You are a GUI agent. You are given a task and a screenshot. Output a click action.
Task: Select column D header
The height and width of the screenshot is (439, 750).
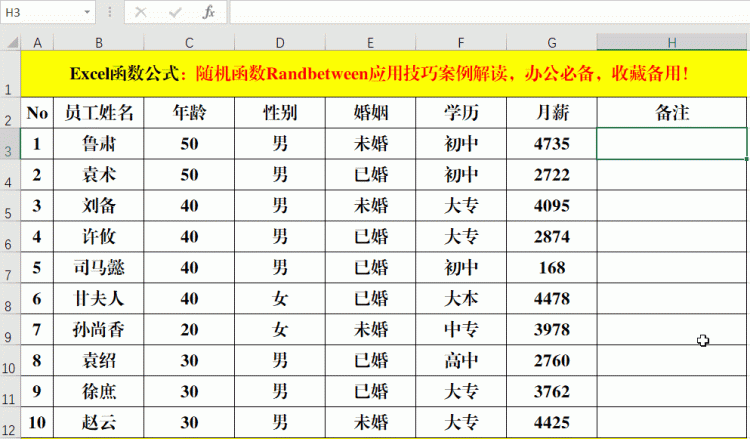pyautogui.click(x=280, y=43)
